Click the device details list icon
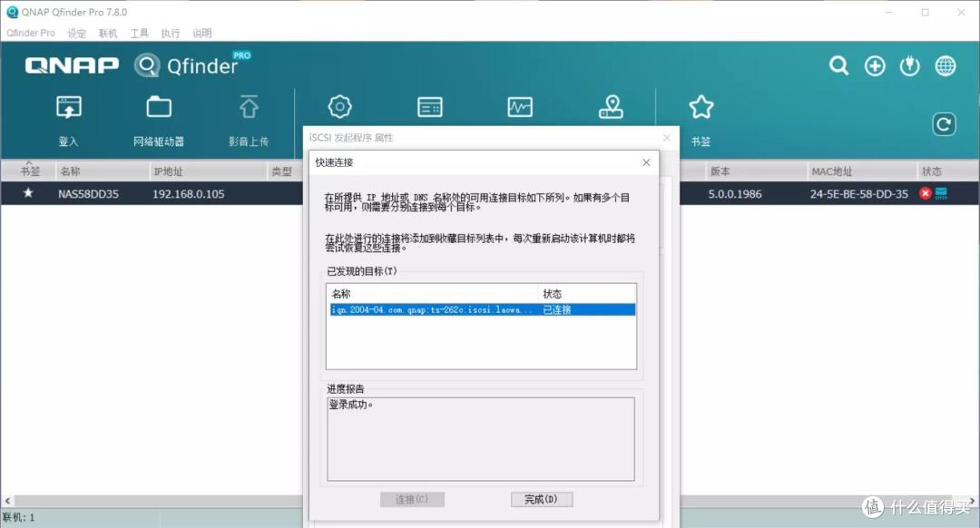Image resolution: width=980 pixels, height=528 pixels. click(429, 106)
